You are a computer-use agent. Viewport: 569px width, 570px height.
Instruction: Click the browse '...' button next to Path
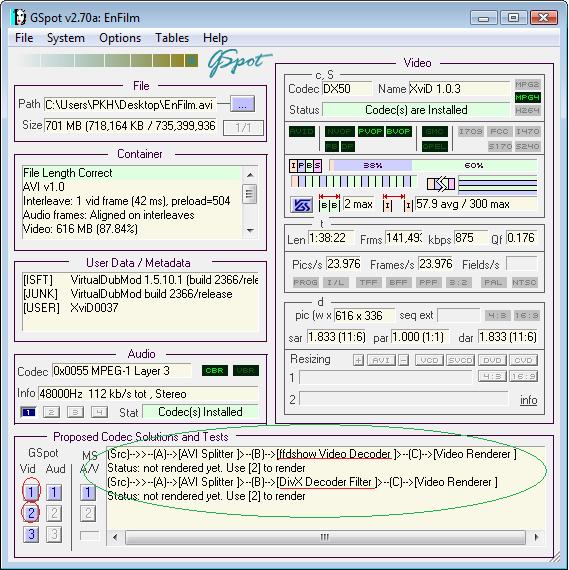point(243,105)
